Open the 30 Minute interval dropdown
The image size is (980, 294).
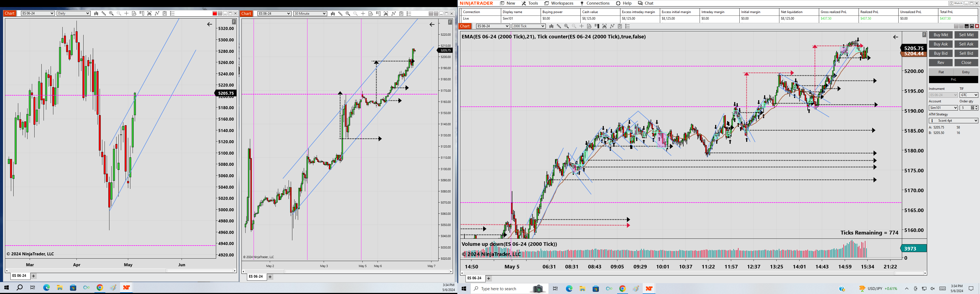[x=310, y=14]
